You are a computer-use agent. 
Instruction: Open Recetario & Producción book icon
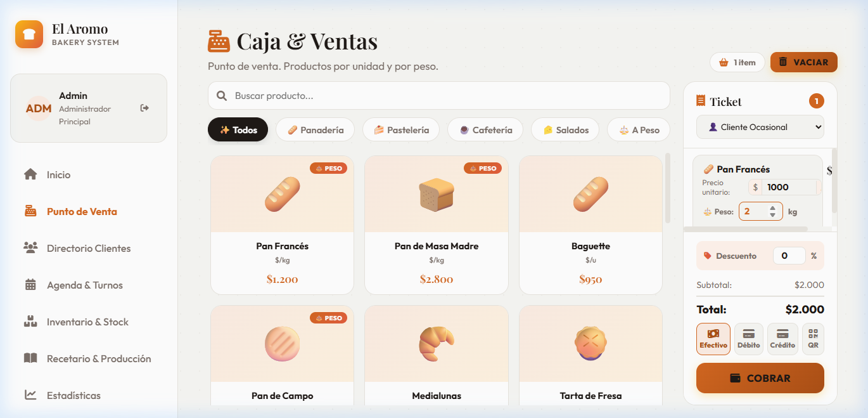click(29, 358)
